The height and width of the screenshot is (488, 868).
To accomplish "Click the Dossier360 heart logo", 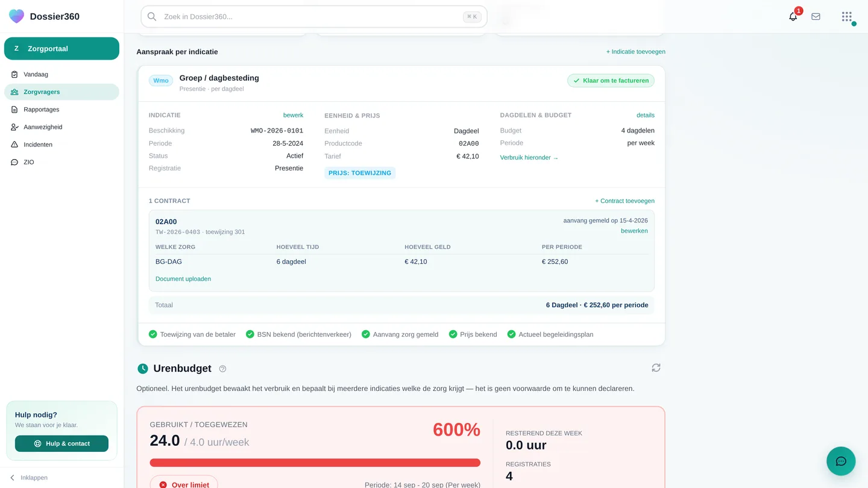I will click(17, 16).
